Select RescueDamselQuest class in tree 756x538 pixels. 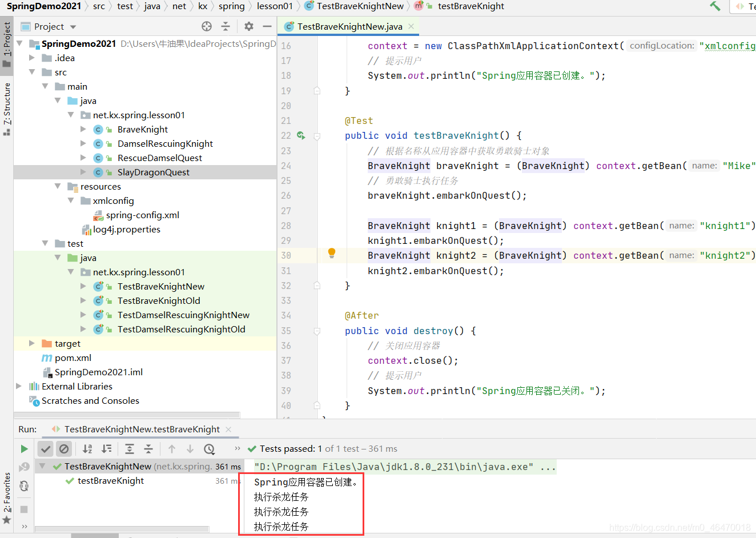(x=160, y=158)
